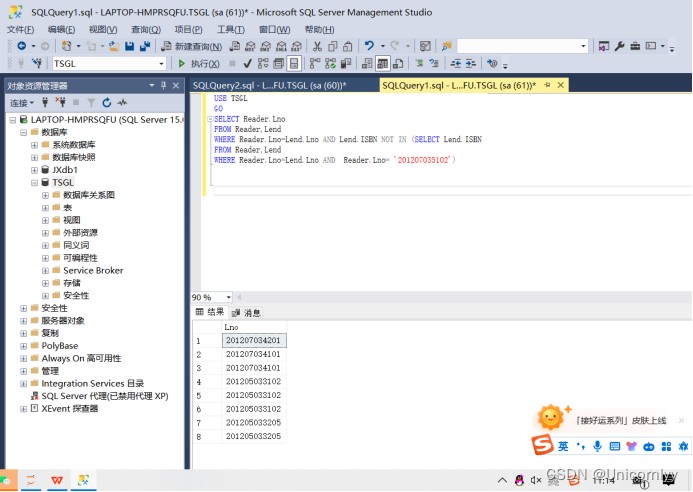This screenshot has width=693, height=492.
Task: Select the Integration Services 目录 node
Action: click(93, 384)
